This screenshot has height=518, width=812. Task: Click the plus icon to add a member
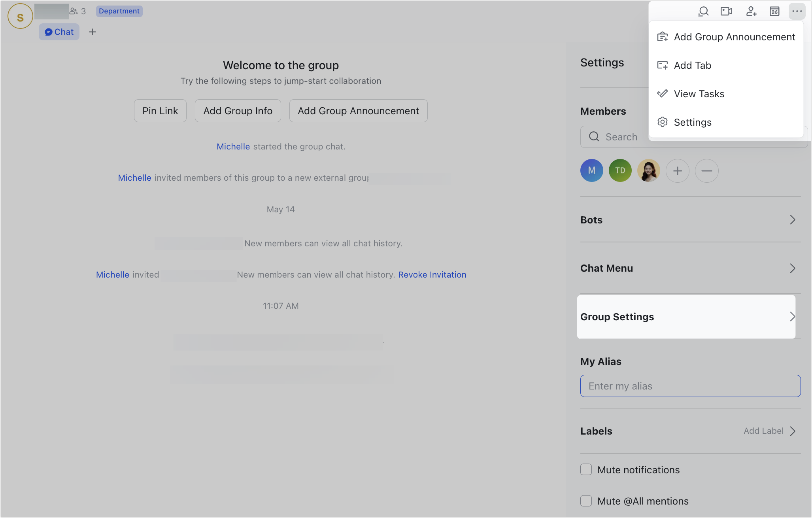click(x=678, y=170)
